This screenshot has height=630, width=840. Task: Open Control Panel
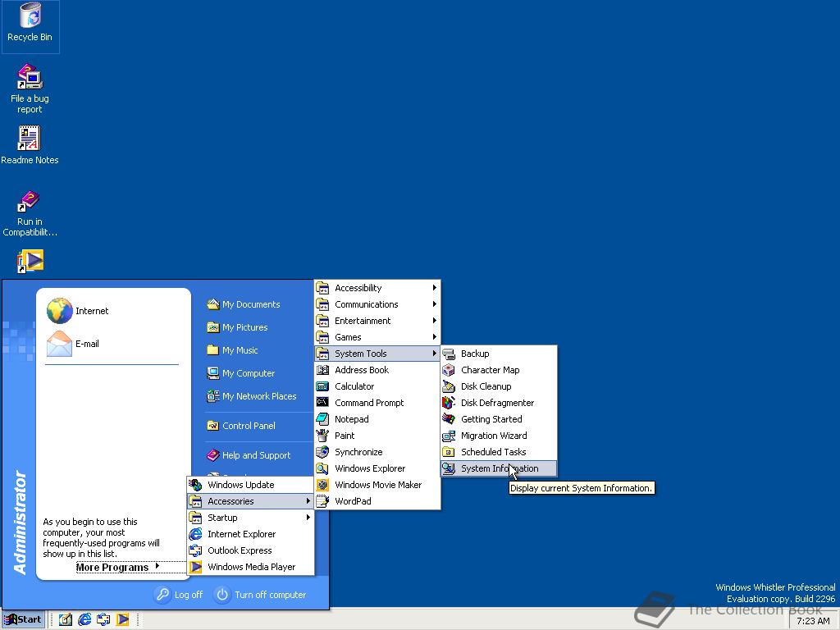click(x=242, y=426)
